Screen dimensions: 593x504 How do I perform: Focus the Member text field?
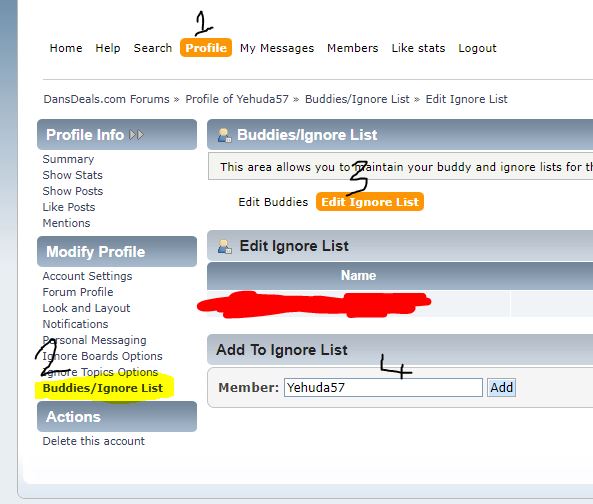click(x=383, y=388)
